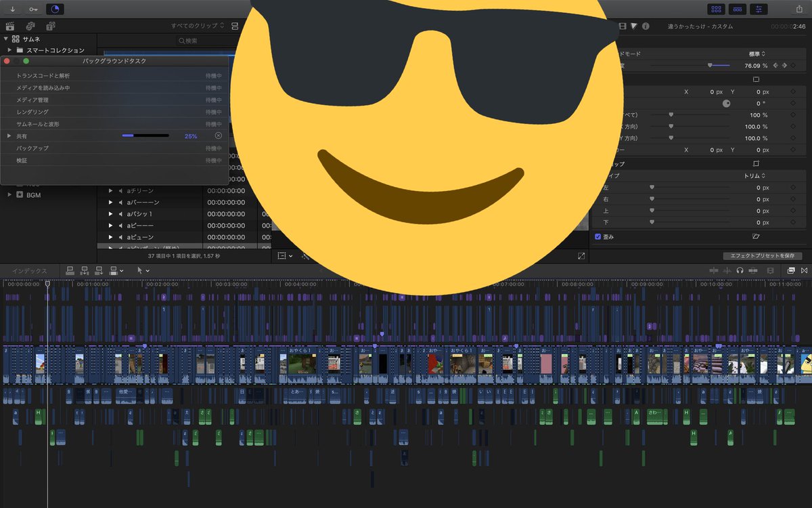Expand the 共有 task row triangle
This screenshot has height=508, width=812.
9,136
